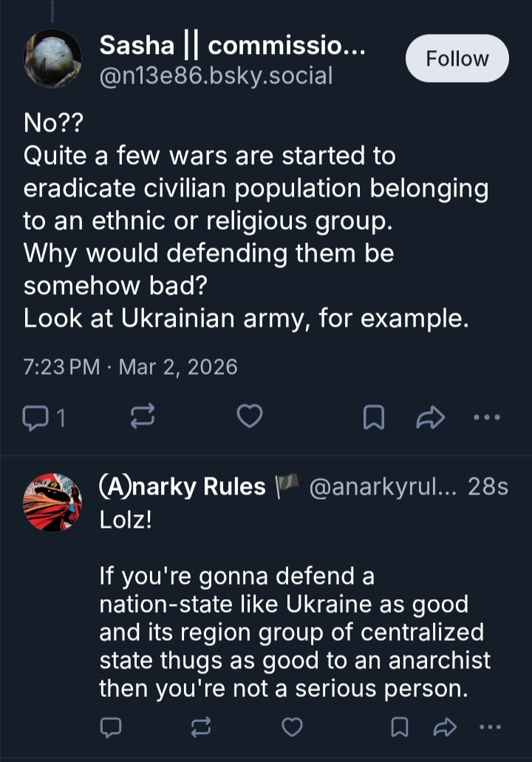
Task: Open Anarky Rules' profile avatar
Action: pos(52,503)
